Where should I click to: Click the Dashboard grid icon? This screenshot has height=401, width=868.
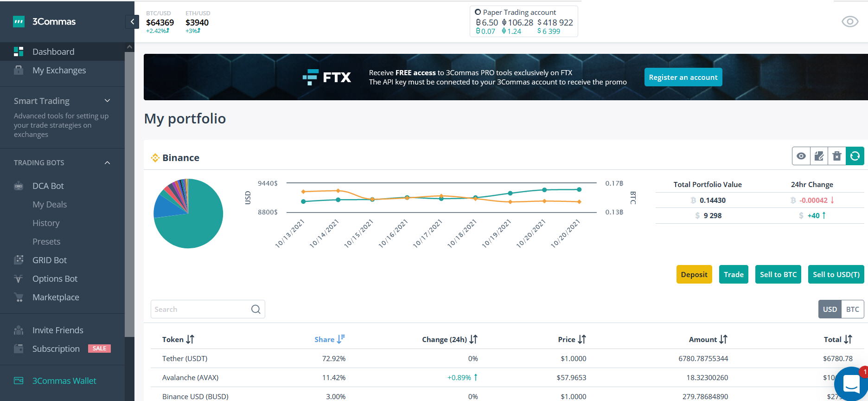(19, 52)
